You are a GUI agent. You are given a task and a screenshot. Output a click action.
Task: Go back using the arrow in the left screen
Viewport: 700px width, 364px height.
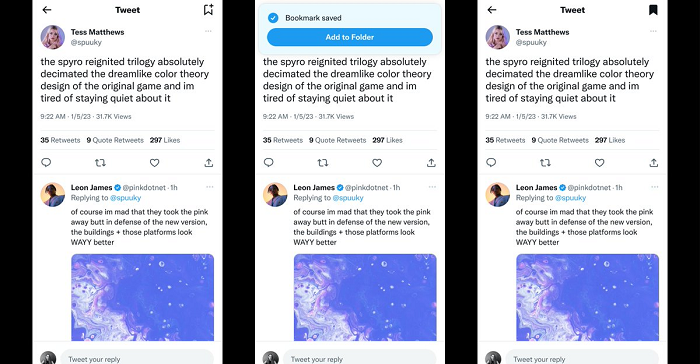[x=47, y=9]
